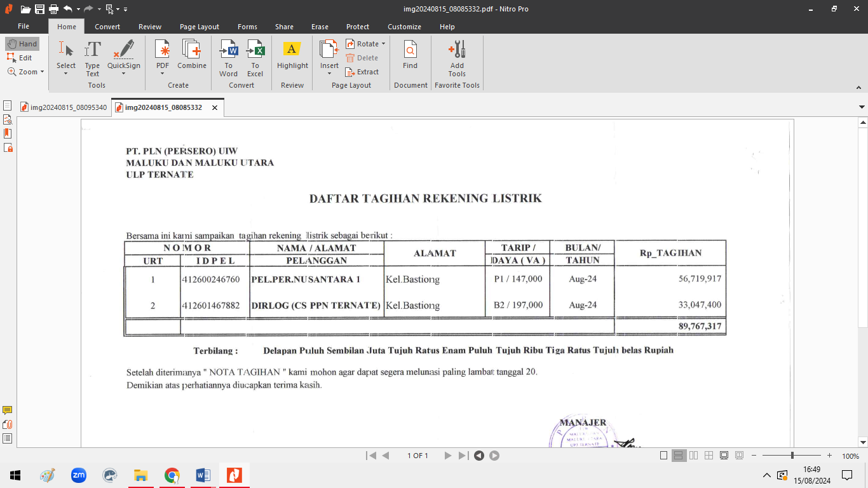Screen dimensions: 868x488
Task: Choose the Type Text tool
Action: [93, 58]
